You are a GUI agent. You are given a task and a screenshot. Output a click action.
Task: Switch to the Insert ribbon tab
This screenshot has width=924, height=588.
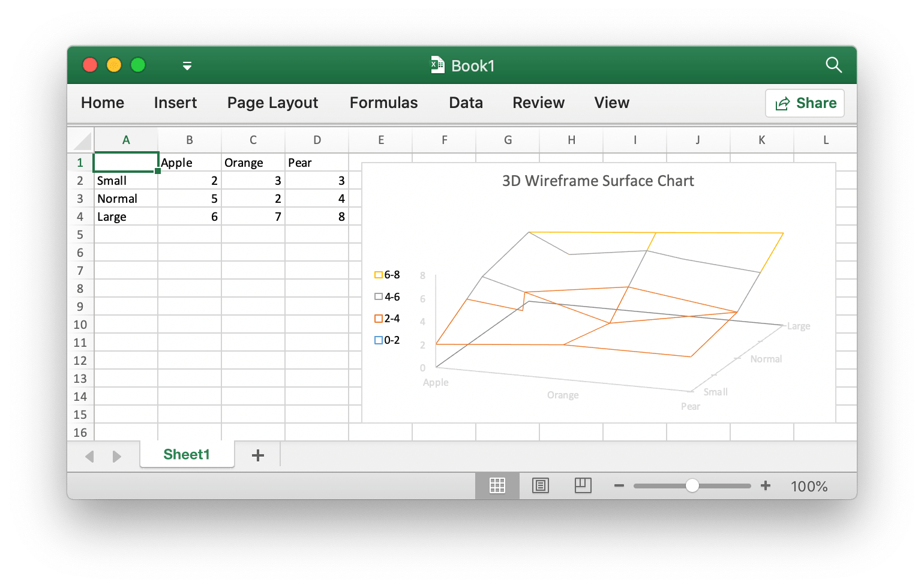(175, 103)
